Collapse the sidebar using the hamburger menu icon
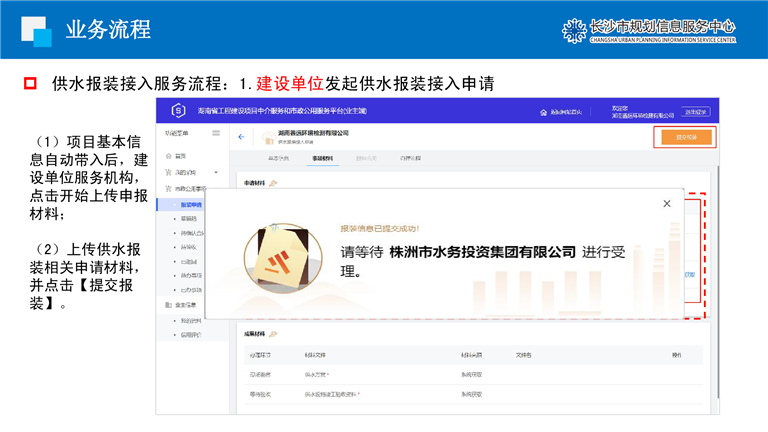Screen dimensions: 768x432 click(216, 133)
